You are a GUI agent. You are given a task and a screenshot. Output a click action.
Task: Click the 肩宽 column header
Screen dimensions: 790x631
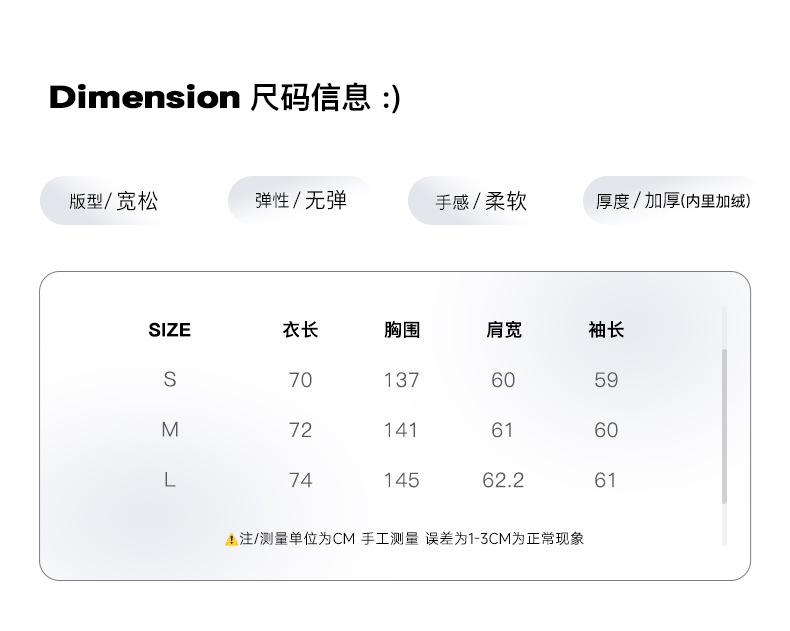[x=503, y=330]
